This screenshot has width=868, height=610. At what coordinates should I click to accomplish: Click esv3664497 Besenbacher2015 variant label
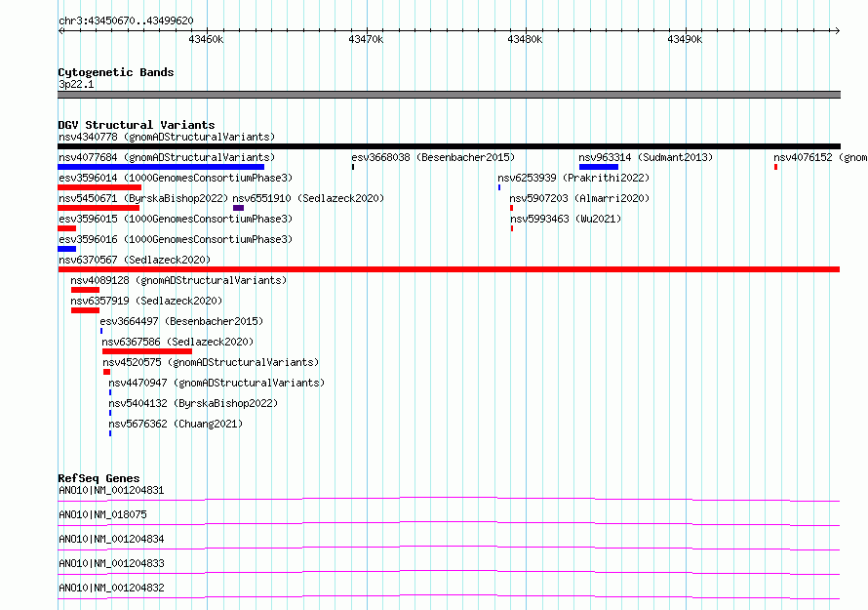click(x=181, y=321)
